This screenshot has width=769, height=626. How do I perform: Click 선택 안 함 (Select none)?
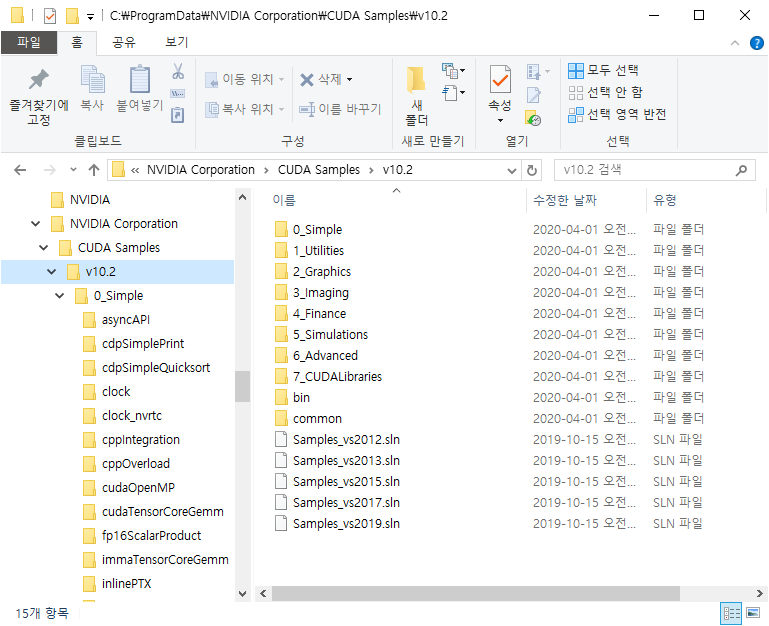point(605,92)
